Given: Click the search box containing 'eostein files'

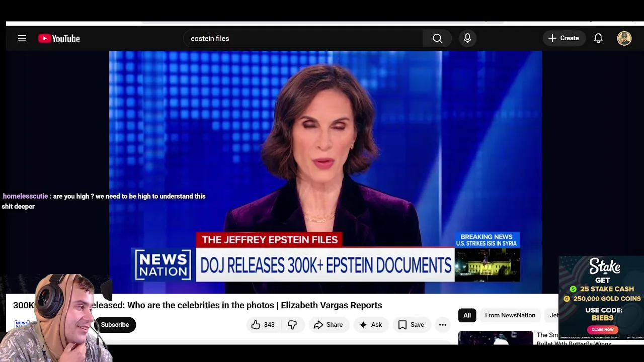Looking at the screenshot, I should click(303, 38).
